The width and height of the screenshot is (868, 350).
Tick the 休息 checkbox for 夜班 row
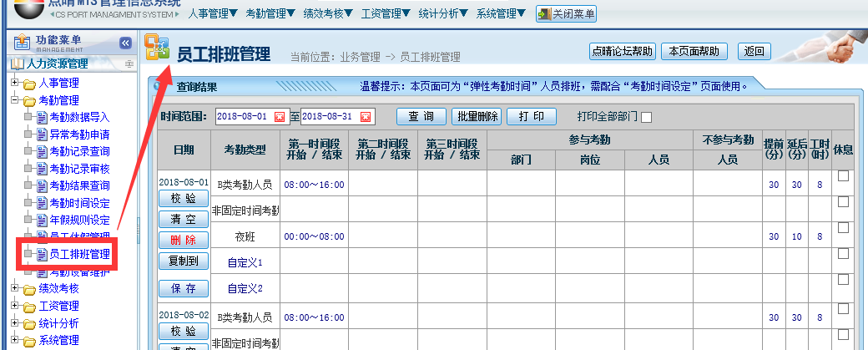click(x=843, y=228)
